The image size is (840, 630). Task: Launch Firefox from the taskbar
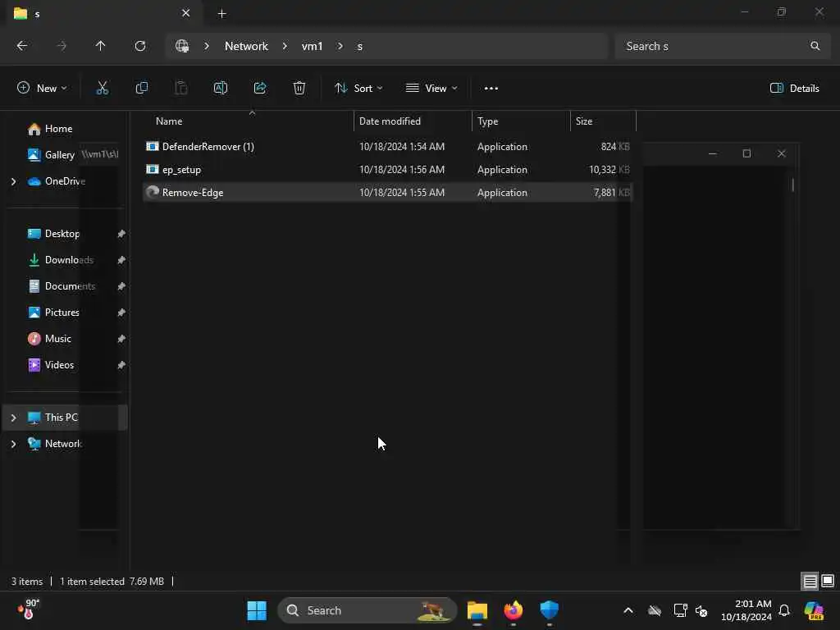(x=513, y=610)
